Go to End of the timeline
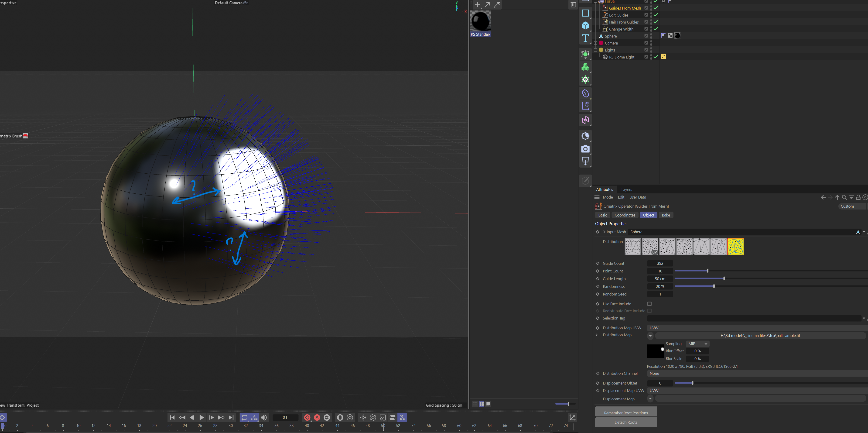 (231, 417)
